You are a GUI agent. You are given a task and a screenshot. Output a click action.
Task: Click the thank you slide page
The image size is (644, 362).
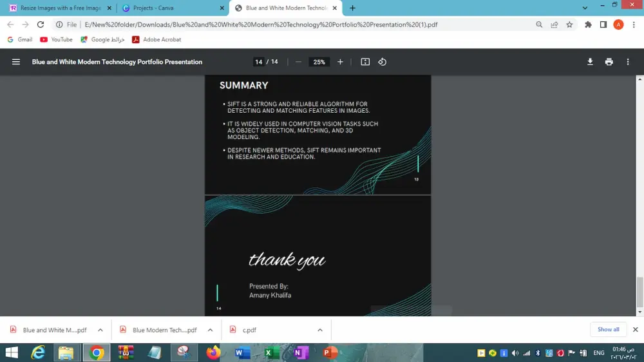[x=318, y=256]
